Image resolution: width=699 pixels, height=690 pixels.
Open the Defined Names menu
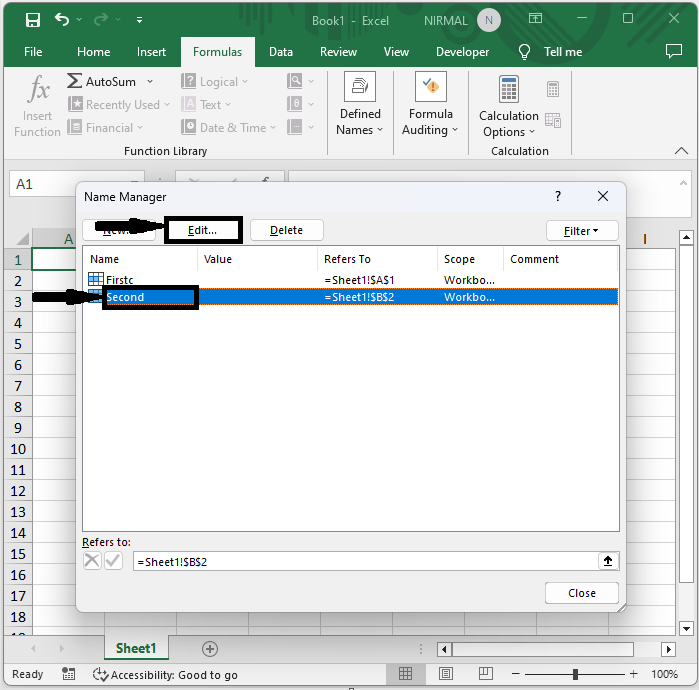click(360, 105)
